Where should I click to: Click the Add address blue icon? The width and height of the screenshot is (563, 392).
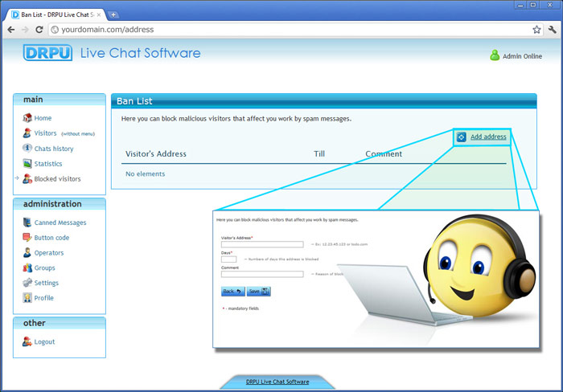462,137
